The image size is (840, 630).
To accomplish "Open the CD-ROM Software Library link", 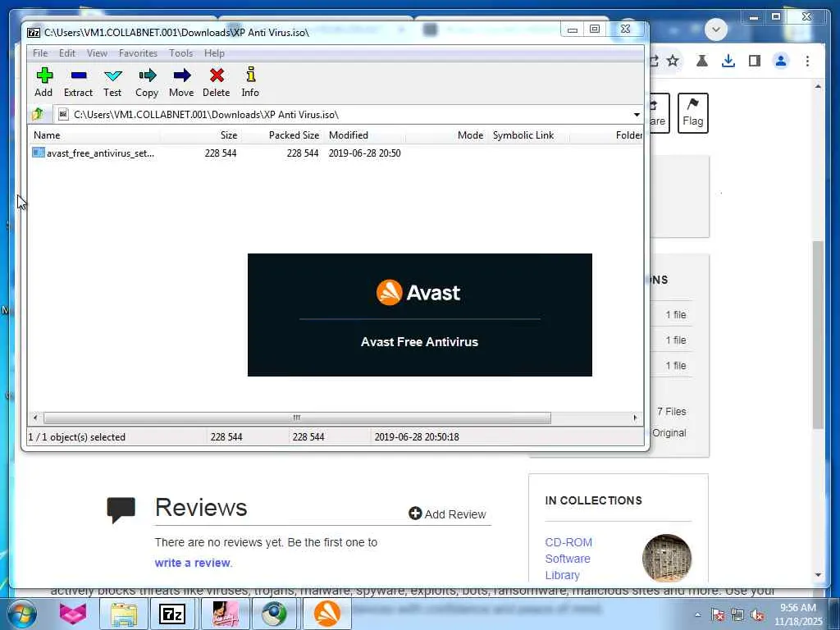I will click(568, 558).
